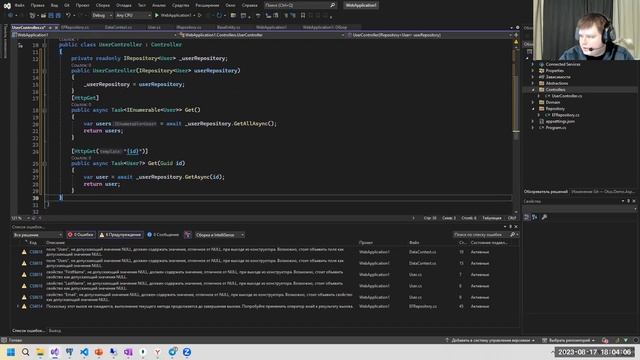Open the WebApplication1.Controllers.UserController type dropdown
Screen dimensions: 640x360
[262, 35]
